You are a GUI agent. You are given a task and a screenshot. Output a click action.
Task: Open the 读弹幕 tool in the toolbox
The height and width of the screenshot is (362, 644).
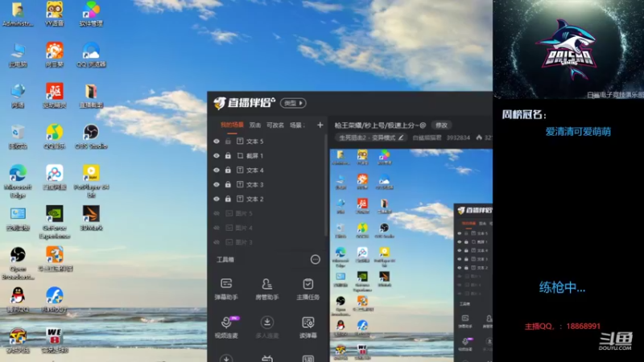[x=308, y=327]
